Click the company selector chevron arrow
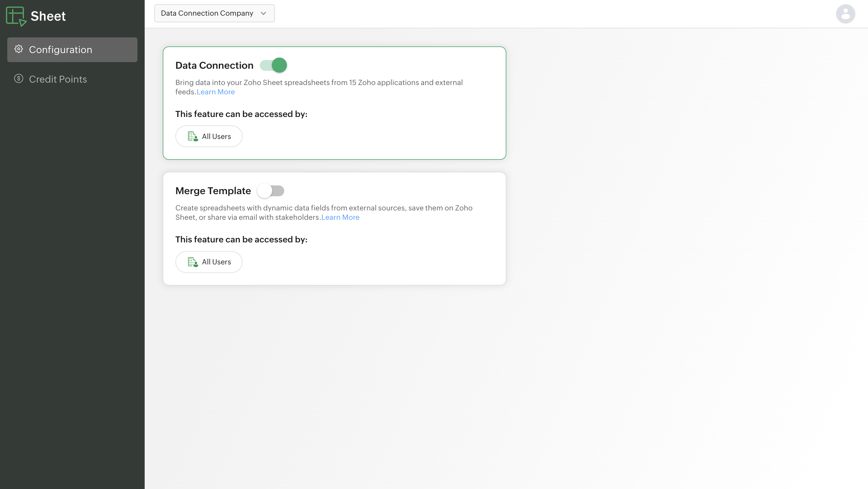This screenshot has width=868, height=489. [263, 13]
